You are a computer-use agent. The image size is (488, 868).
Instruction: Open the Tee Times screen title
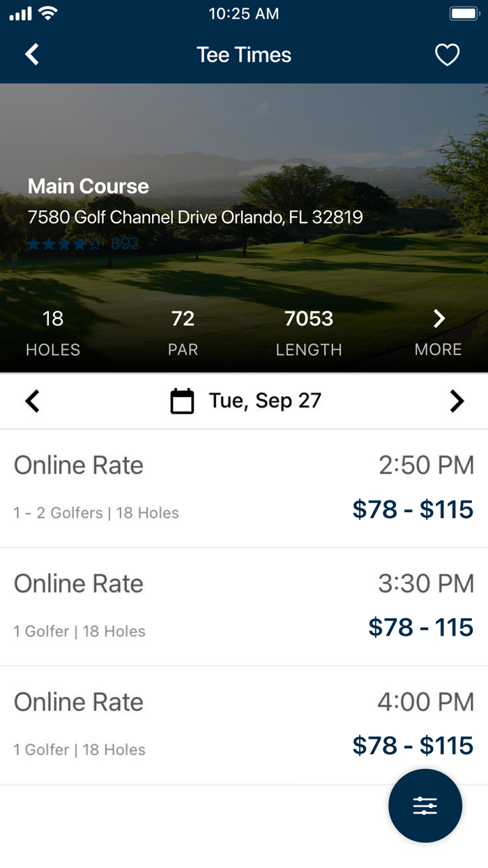pos(243,54)
